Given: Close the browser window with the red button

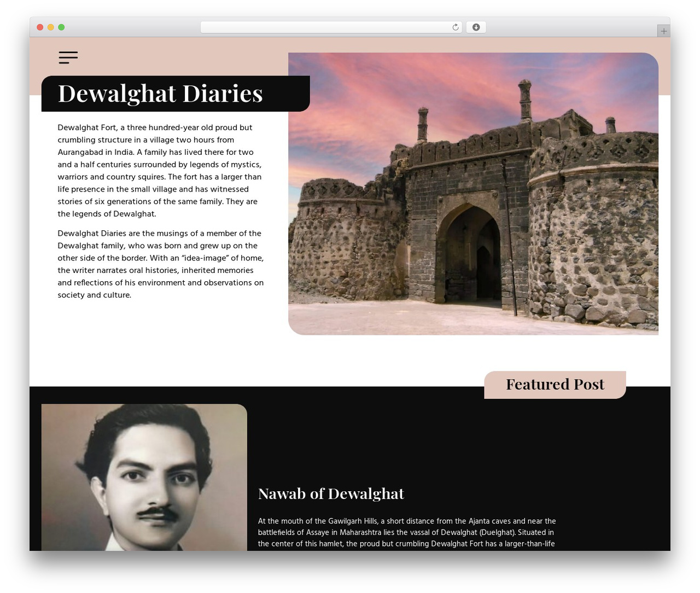Looking at the screenshot, I should (x=40, y=27).
